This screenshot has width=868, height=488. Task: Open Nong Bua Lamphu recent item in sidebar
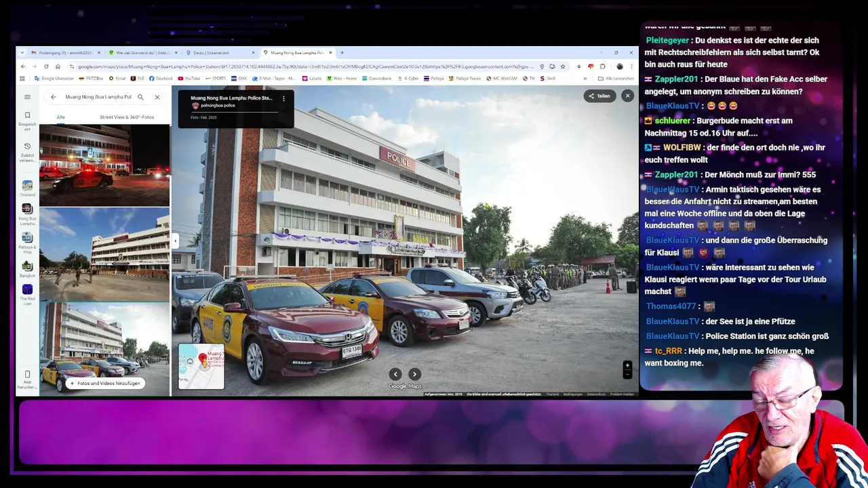pos(27,214)
